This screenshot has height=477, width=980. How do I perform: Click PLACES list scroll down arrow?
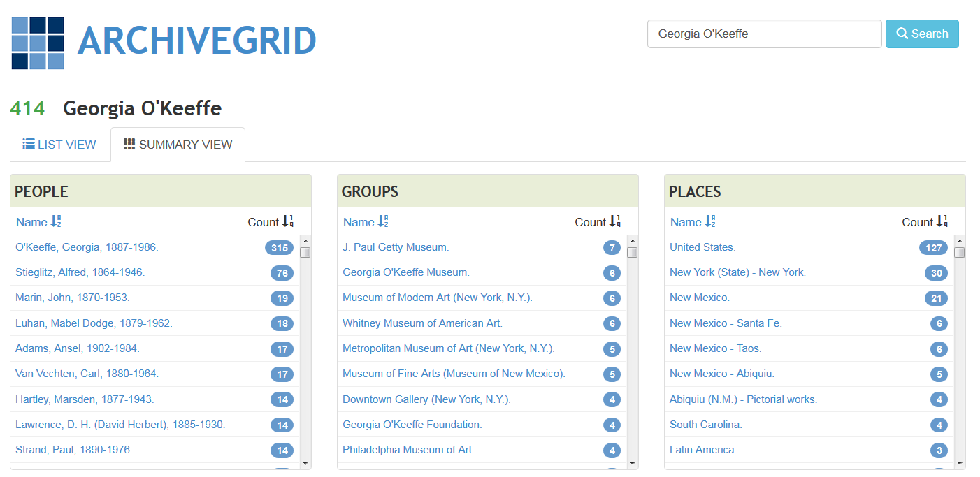pos(960,462)
